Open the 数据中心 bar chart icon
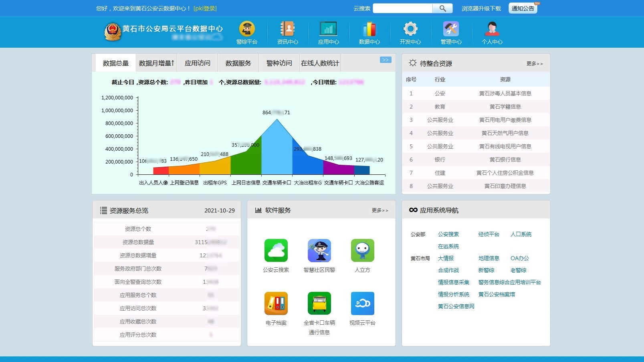Screen dimensions: 644x362 pyautogui.click(x=369, y=30)
